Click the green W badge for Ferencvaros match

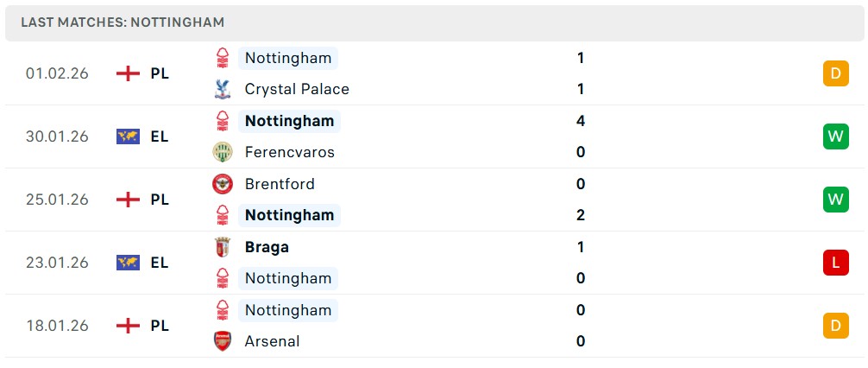click(835, 136)
